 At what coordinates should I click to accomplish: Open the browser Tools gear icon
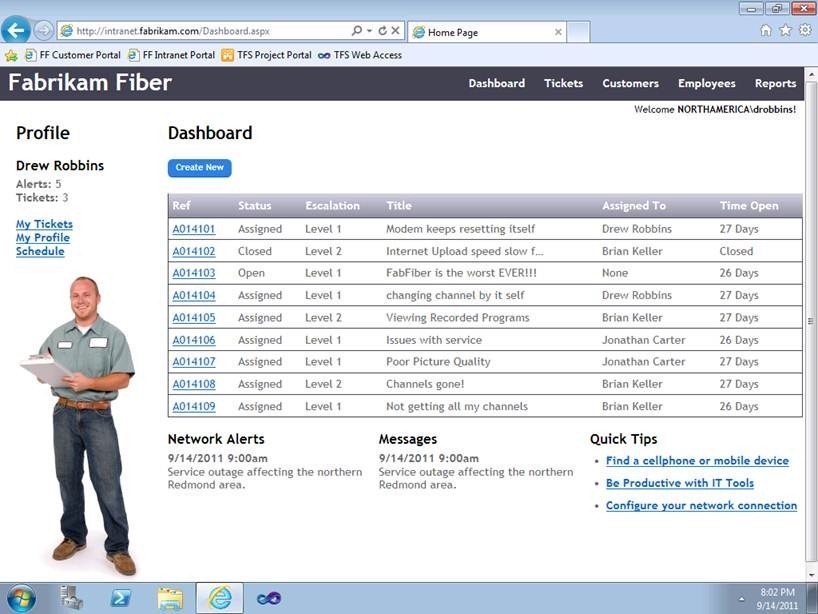(805, 30)
